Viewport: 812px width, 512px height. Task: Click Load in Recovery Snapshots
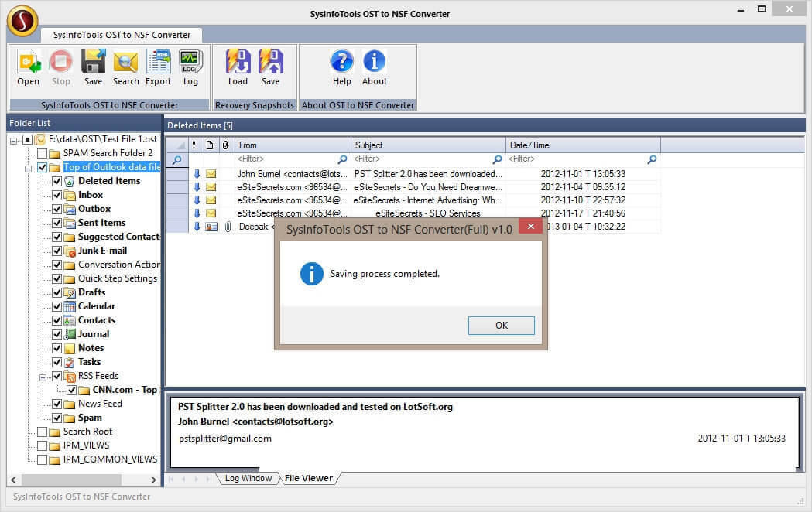[x=238, y=62]
